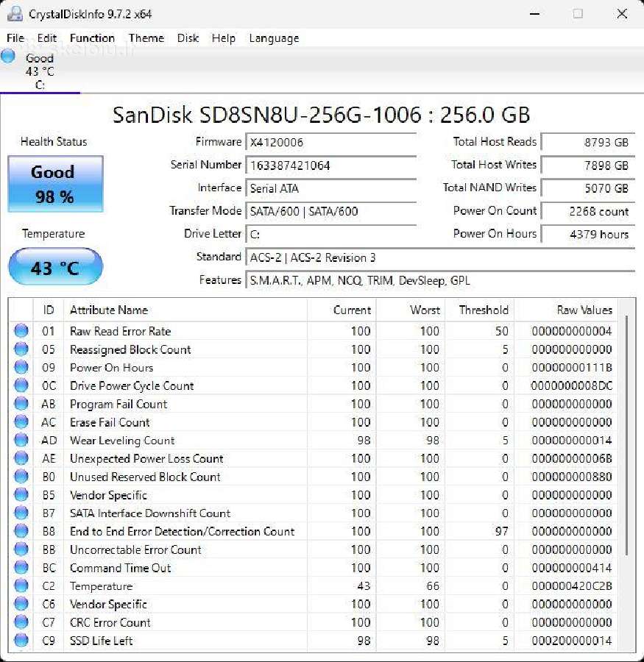
Task: Select the Wear Leveling Count attribute name
Action: (x=122, y=441)
